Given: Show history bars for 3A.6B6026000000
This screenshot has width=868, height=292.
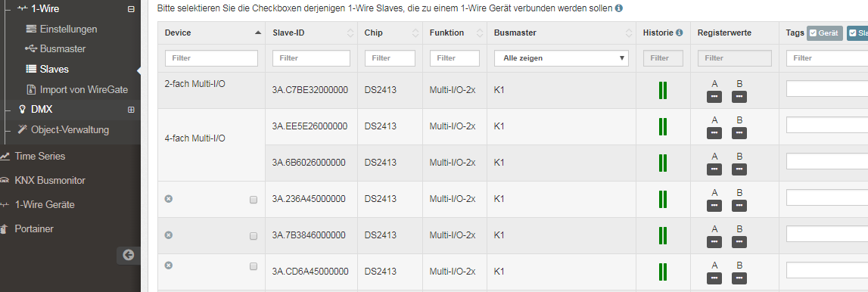Looking at the screenshot, I should point(663,163).
